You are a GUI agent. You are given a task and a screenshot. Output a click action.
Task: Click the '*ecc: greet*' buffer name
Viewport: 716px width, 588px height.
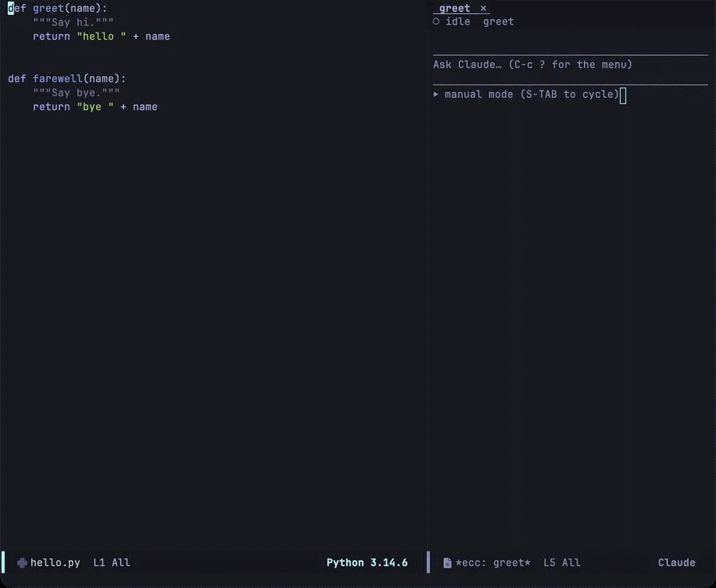pyautogui.click(x=493, y=563)
